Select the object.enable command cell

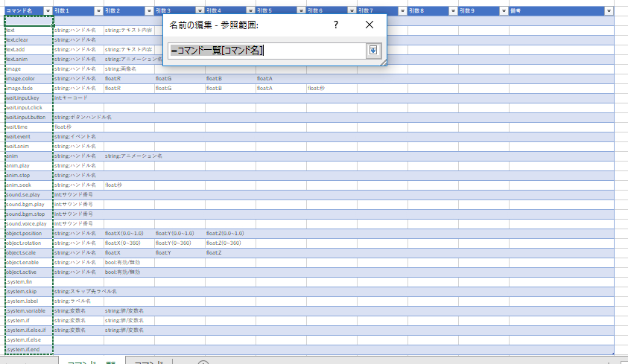pos(29,263)
